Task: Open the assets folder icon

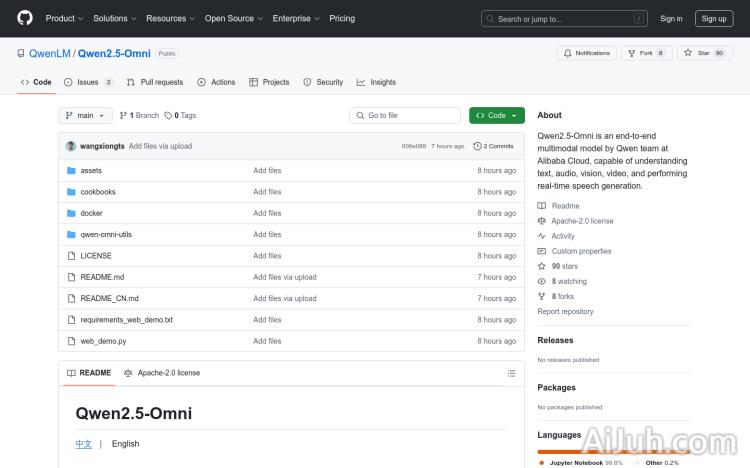Action: (71, 170)
